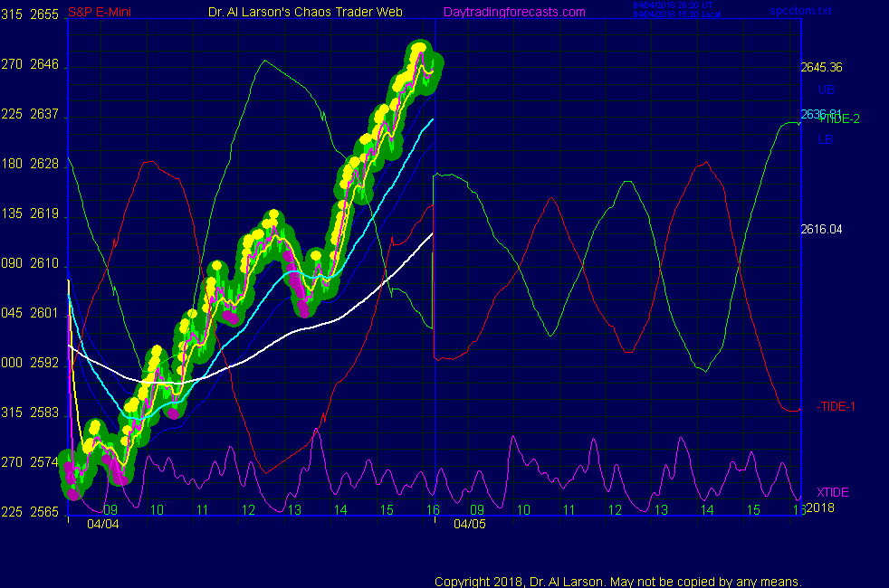Viewport: 889px width, 588px height.
Task: Select the XTIDE legend label
Action: coord(833,492)
